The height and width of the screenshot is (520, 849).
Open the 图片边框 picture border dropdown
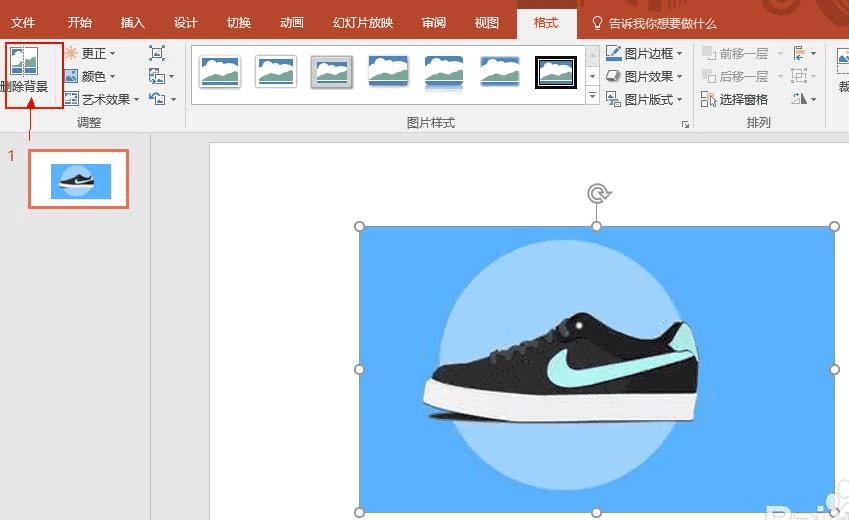pos(645,53)
